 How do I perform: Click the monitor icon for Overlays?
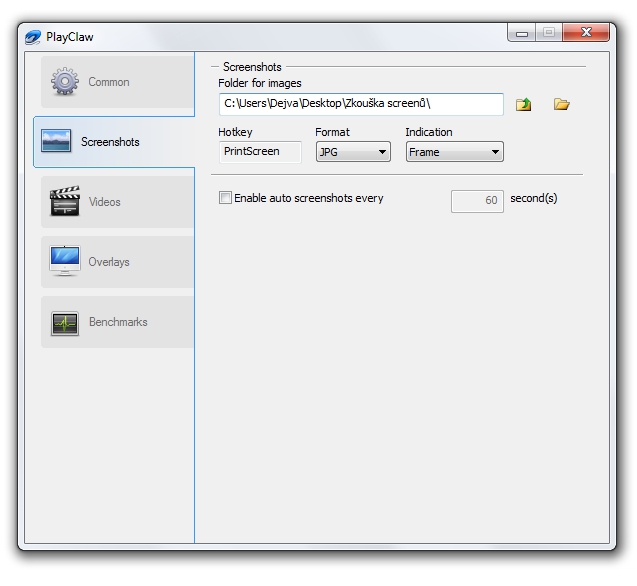tap(65, 262)
